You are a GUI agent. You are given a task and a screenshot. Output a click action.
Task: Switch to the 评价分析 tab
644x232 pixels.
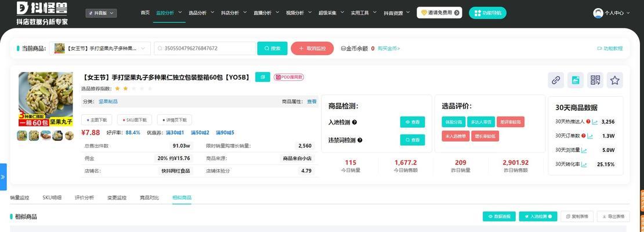tap(84, 198)
